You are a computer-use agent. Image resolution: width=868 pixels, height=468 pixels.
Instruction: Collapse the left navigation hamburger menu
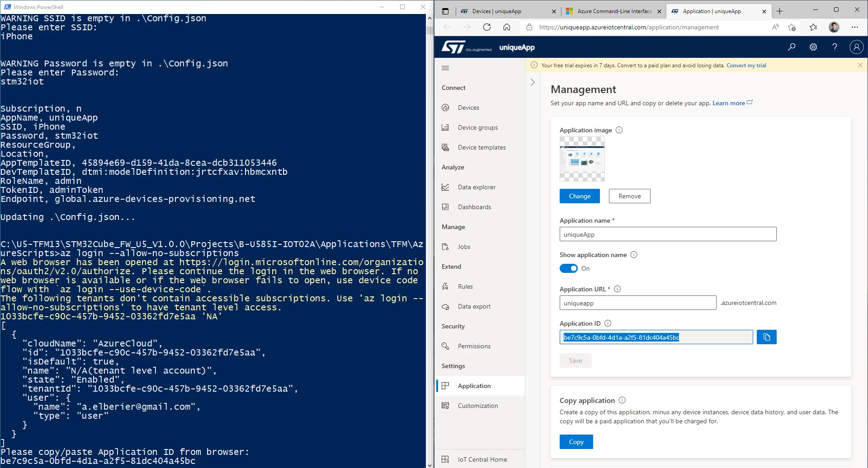coord(445,68)
